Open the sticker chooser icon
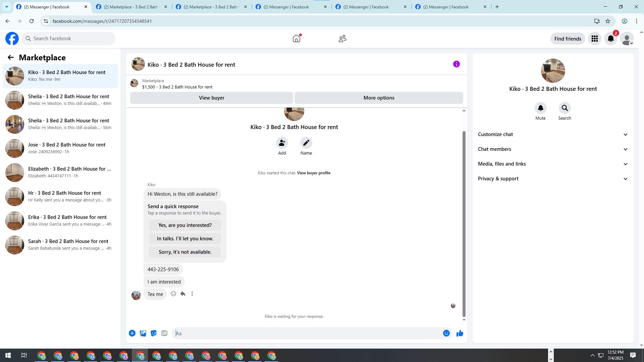The image size is (644, 362). coord(154,333)
